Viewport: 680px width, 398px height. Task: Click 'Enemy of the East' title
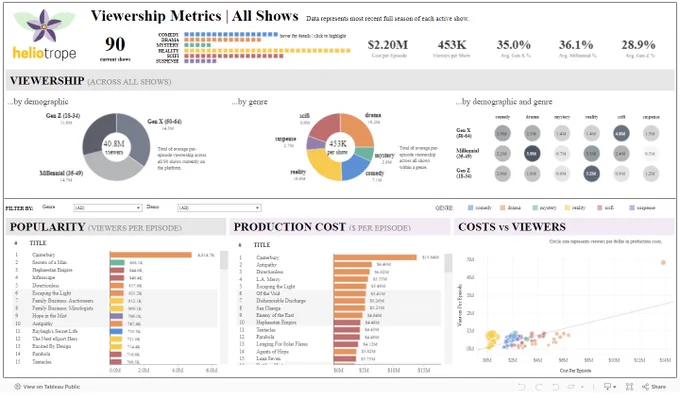(x=275, y=315)
